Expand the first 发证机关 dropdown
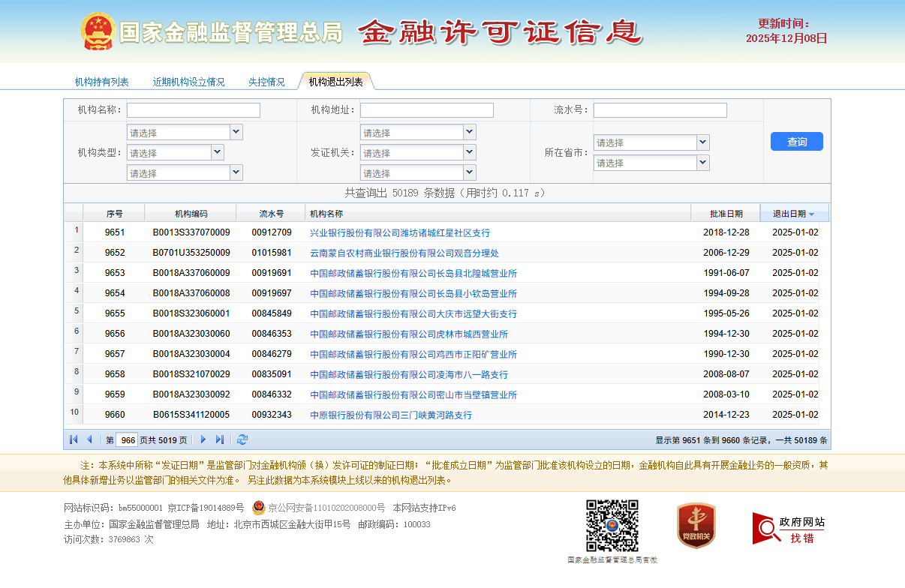Image resolution: width=905 pixels, height=588 pixels. pos(470,132)
